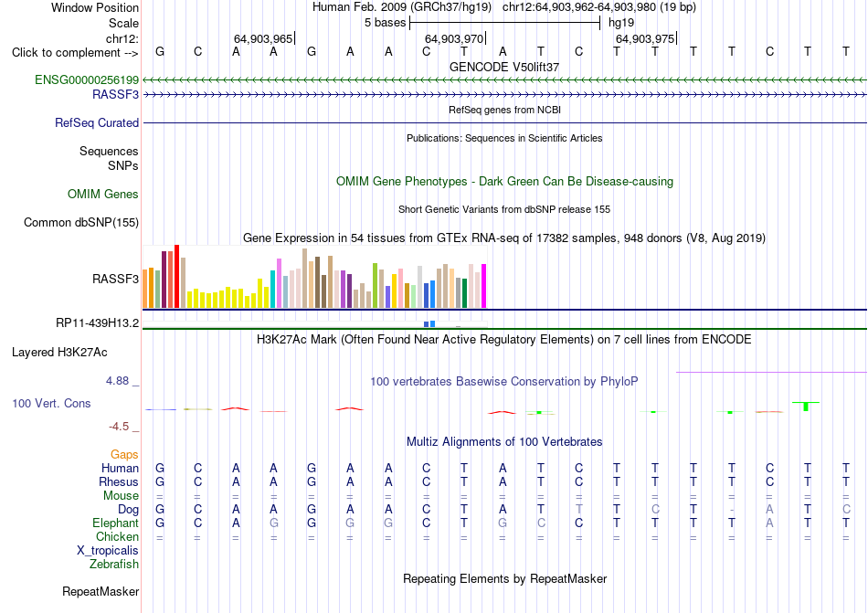Click the GTEx Gene Expression track title
868x613 pixels.
(x=504, y=238)
